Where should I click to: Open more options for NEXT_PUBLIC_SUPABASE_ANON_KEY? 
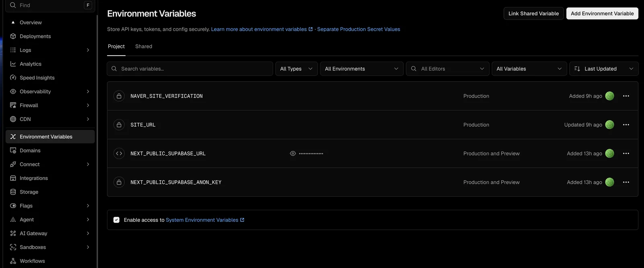[x=626, y=182]
